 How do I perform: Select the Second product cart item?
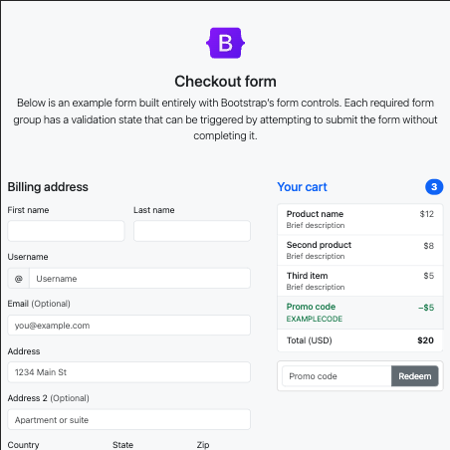(360, 250)
